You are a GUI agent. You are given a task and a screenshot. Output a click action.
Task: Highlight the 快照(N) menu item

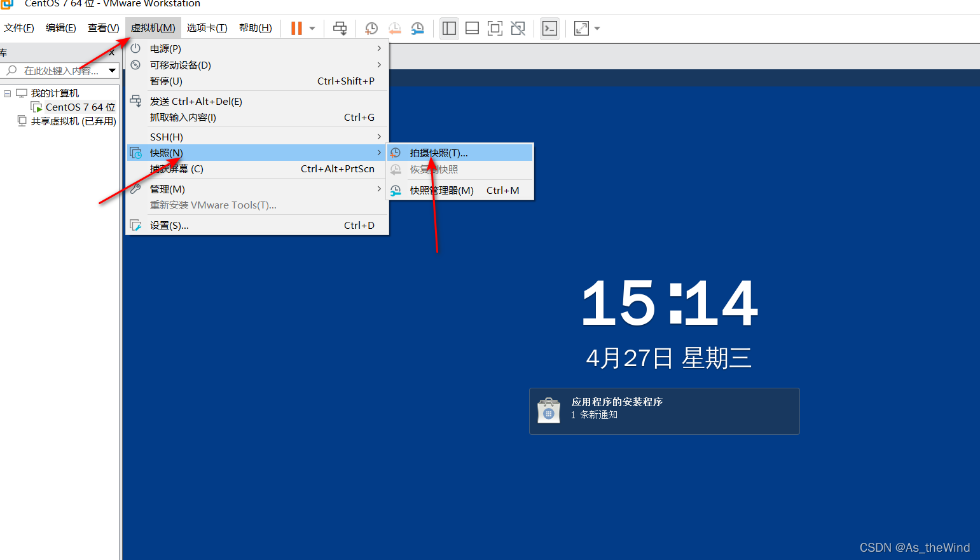[x=258, y=153]
